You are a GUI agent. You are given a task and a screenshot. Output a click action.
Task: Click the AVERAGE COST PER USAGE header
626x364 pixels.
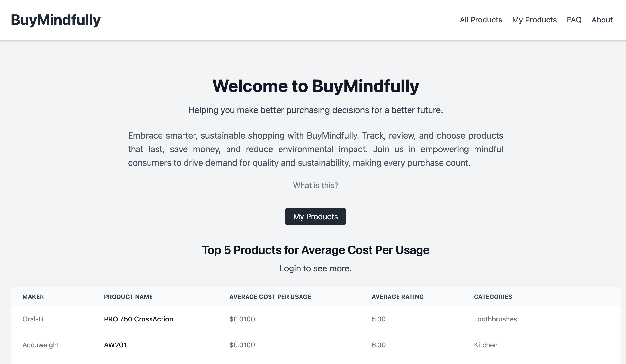tap(270, 297)
